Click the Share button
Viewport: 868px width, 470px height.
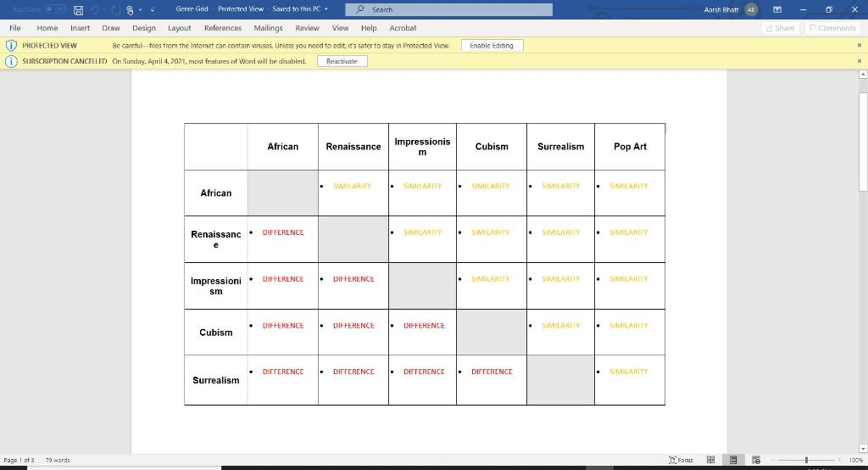click(780, 28)
